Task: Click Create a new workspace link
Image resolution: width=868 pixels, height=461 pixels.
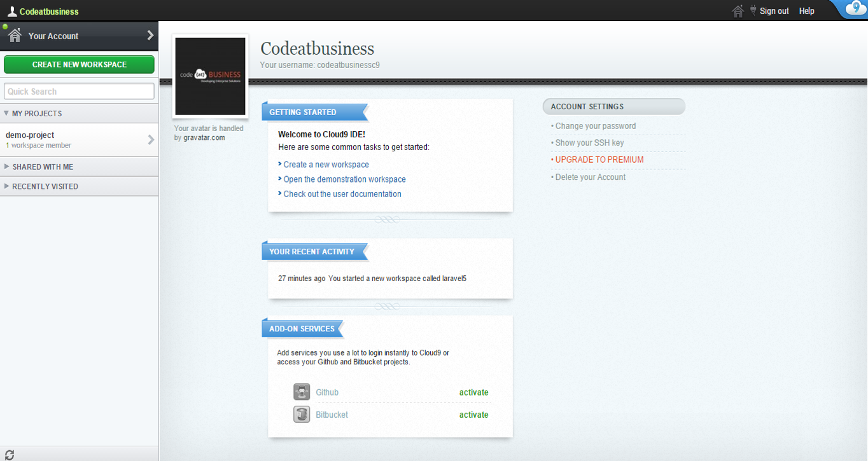Action: [326, 164]
